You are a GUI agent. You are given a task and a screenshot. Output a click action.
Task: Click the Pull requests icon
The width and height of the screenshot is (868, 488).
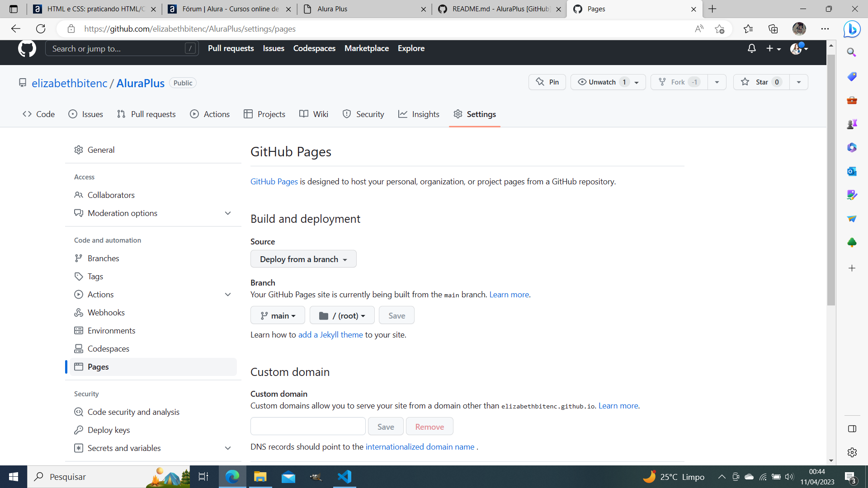121,114
